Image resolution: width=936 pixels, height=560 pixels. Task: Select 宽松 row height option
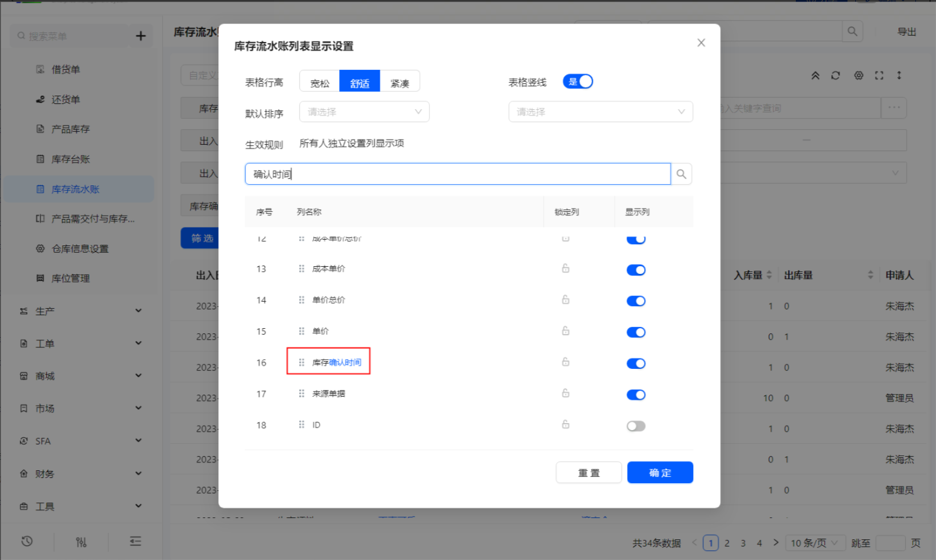pos(320,82)
